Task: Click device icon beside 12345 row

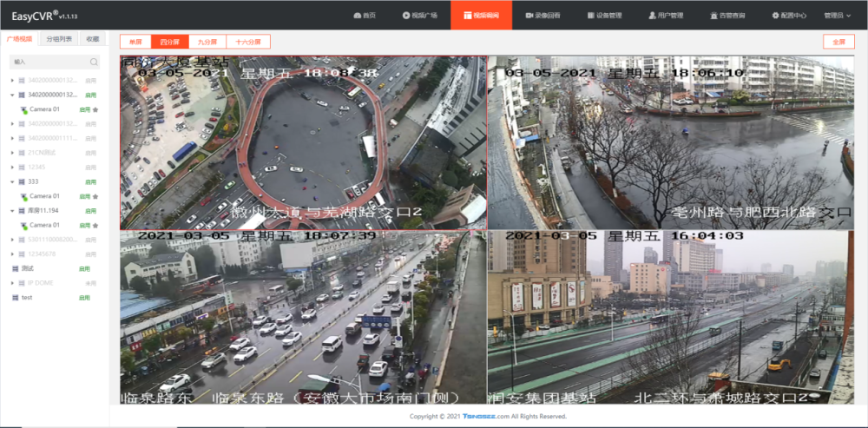Action: [22, 168]
